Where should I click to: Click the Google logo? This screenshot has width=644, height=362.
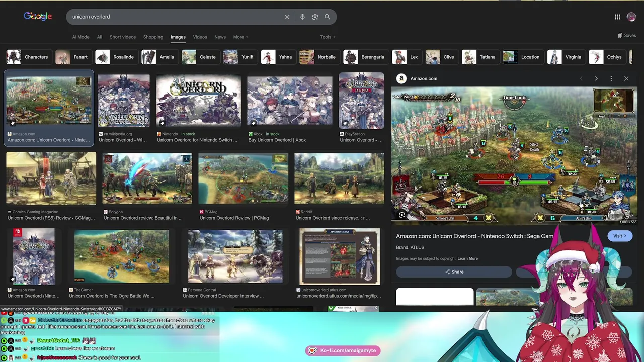pos(38,17)
